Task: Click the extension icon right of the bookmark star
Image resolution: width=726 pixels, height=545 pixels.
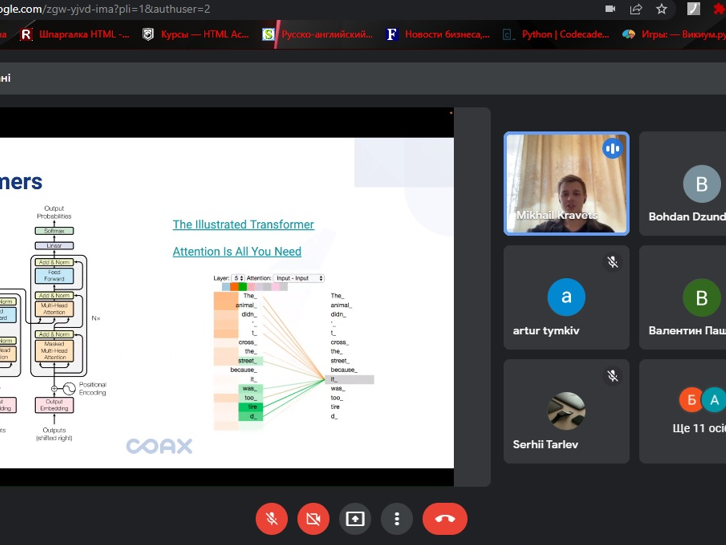Action: pos(693,9)
